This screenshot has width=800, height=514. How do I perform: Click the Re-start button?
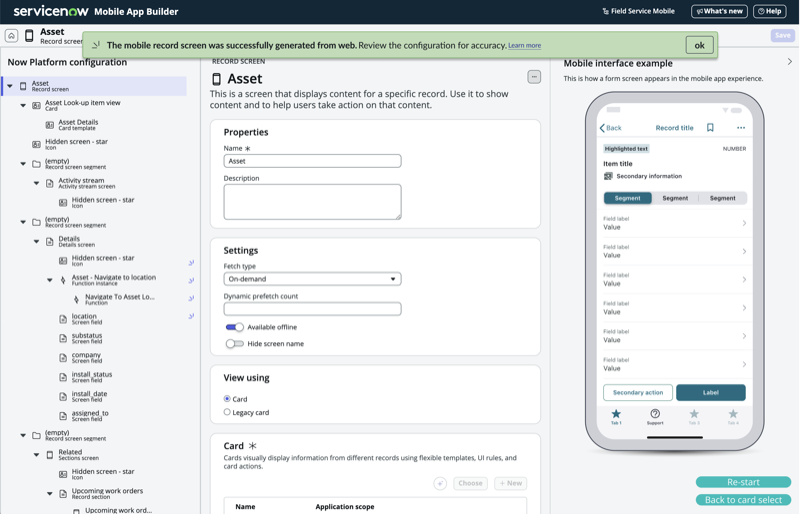[x=743, y=482]
